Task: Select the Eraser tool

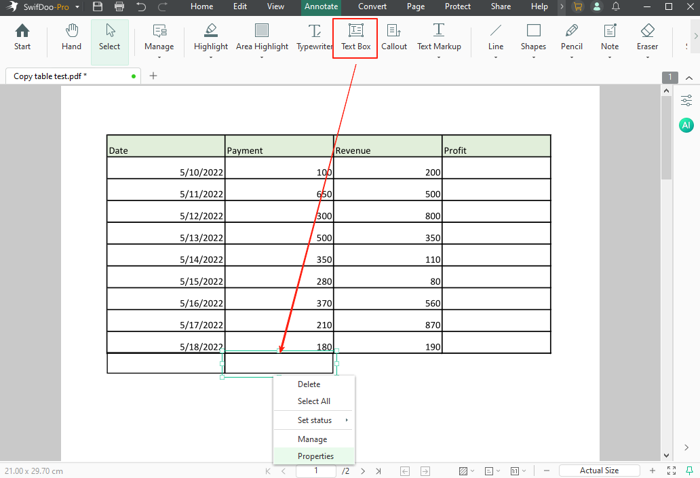Action: tap(647, 37)
